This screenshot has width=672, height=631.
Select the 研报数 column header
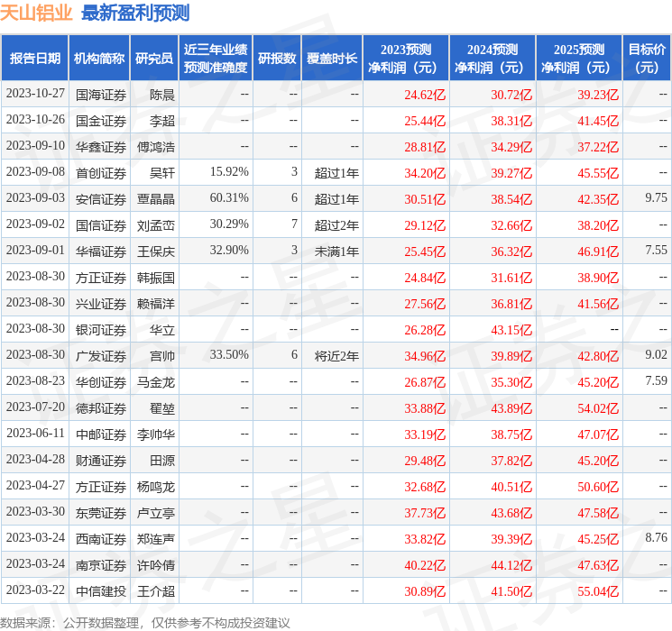(x=277, y=59)
